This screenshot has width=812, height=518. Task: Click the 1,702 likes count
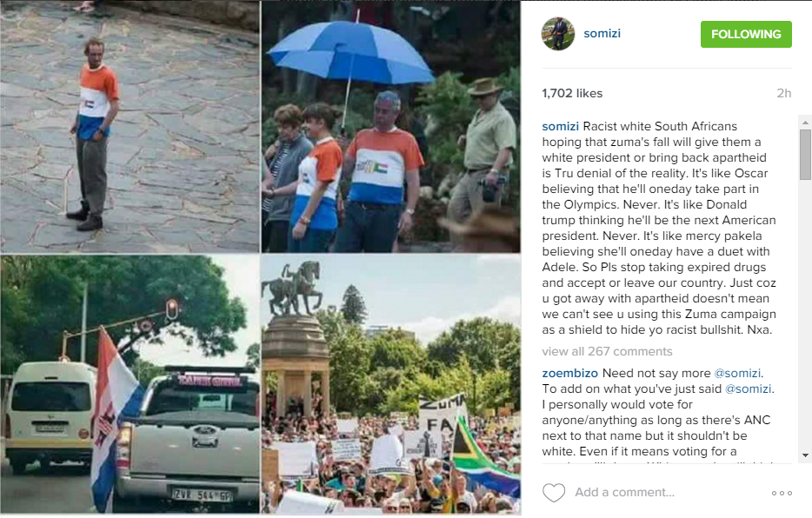tap(572, 93)
